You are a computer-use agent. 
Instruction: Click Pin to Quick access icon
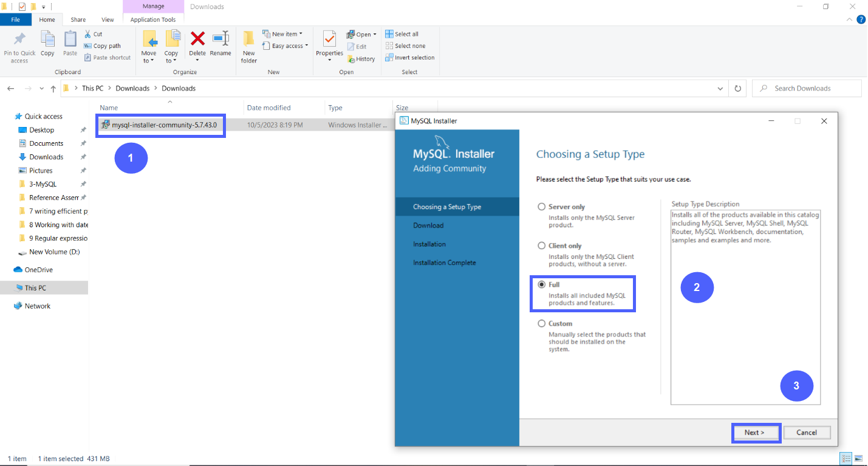pyautogui.click(x=19, y=39)
